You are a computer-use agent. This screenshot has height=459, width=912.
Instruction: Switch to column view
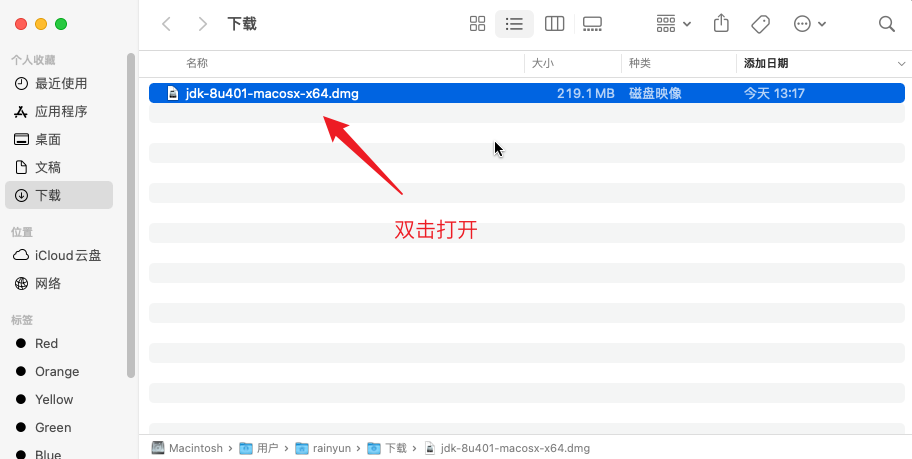(554, 24)
